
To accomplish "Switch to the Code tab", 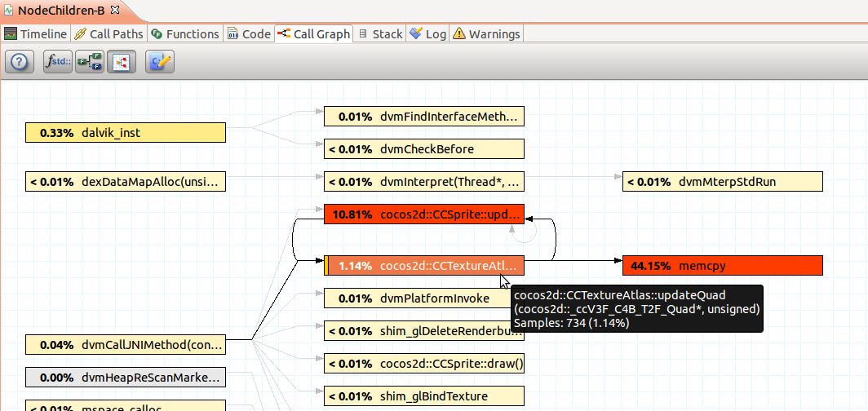I will 249,33.
